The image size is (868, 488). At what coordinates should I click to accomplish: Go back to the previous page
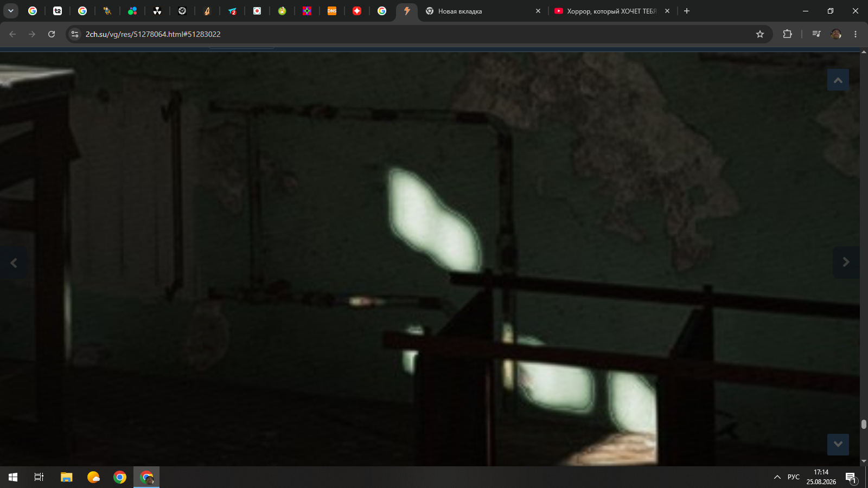(x=12, y=34)
